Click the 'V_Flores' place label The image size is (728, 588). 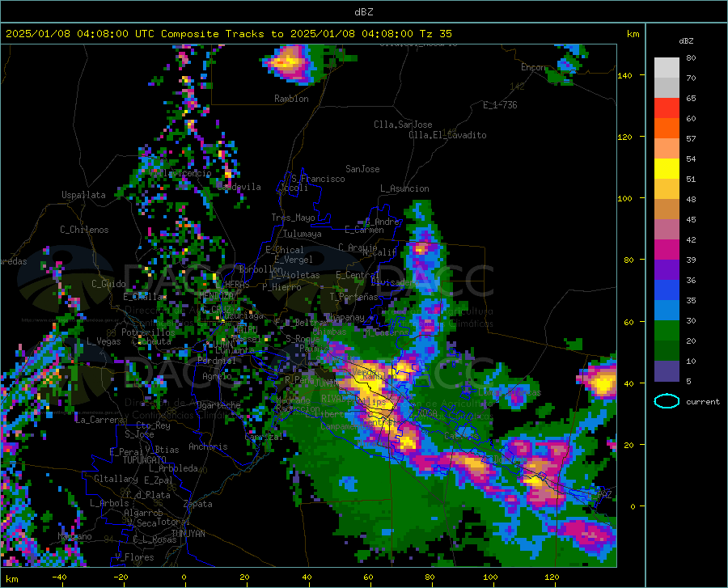pyautogui.click(x=134, y=557)
